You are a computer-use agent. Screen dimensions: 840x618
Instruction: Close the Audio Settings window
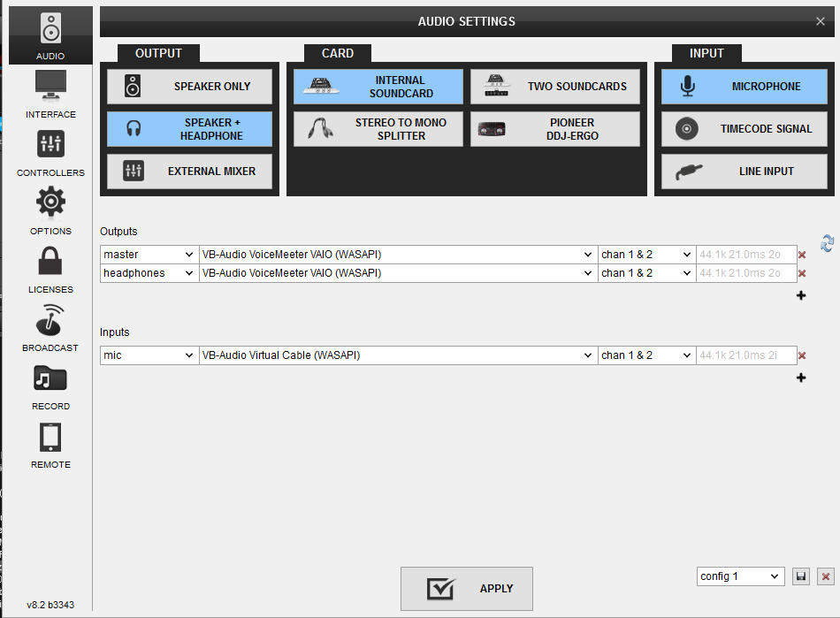(x=821, y=21)
